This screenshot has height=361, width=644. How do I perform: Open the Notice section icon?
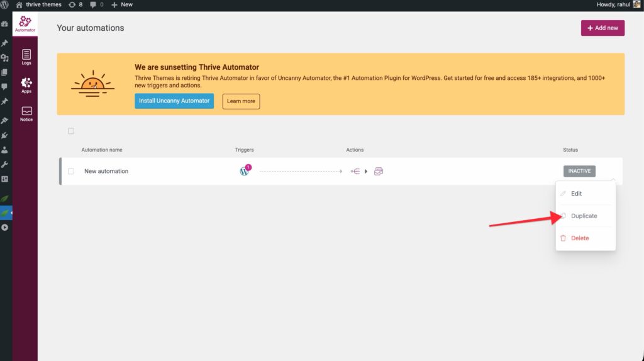tap(26, 113)
